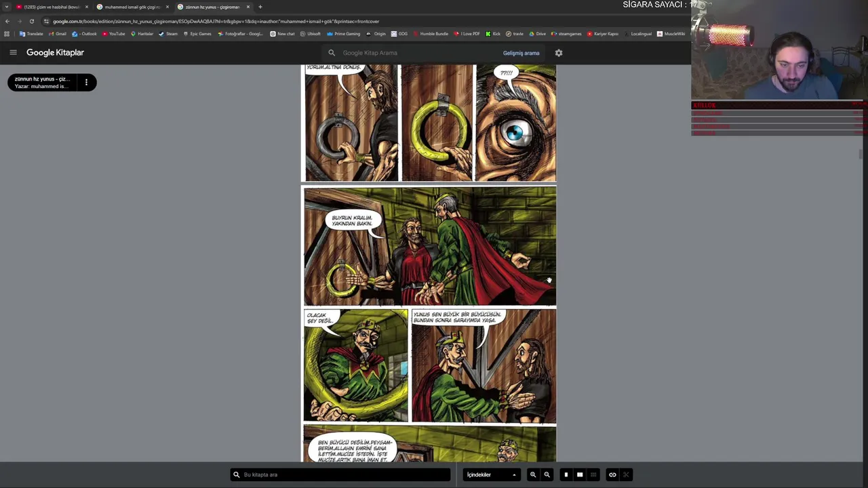
Task: Open a new browser tab
Action: coord(260,7)
